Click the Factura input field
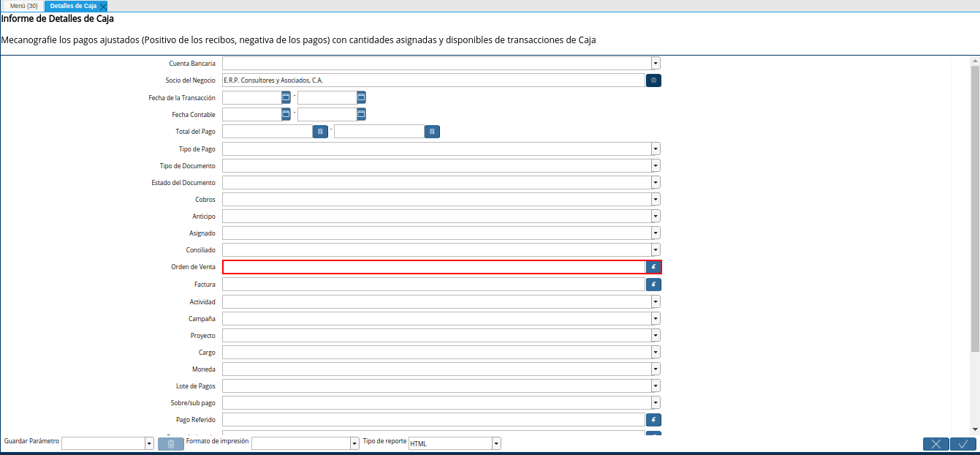980x455 pixels. (433, 284)
